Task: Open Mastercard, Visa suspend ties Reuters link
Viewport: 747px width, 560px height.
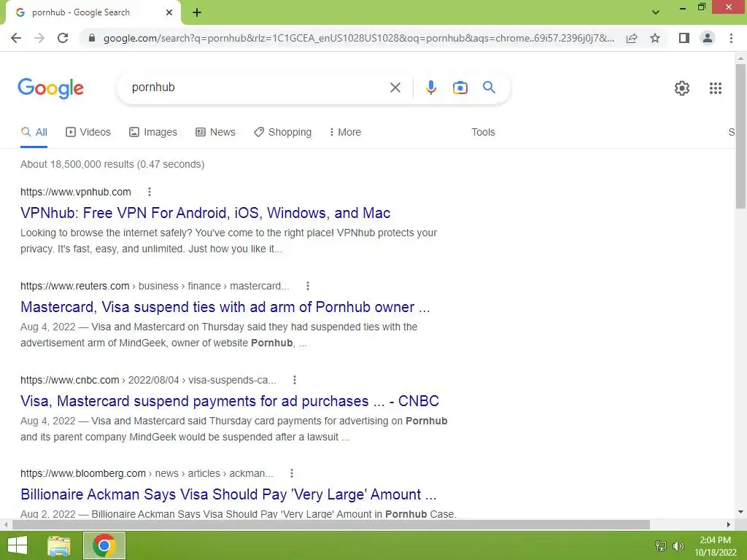Action: [225, 307]
